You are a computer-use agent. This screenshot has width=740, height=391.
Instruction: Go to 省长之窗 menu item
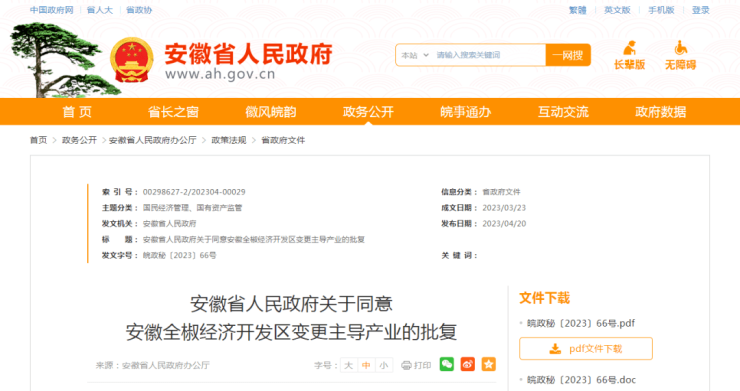(173, 112)
